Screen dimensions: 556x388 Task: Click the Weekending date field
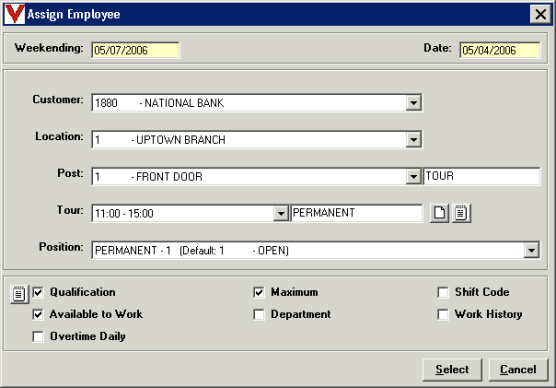135,50
